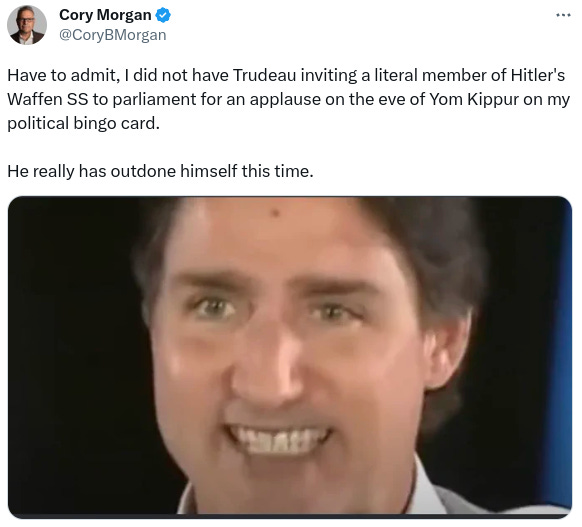Click the 'He really has outdone himself' line
582x527 pixels.
[160, 171]
